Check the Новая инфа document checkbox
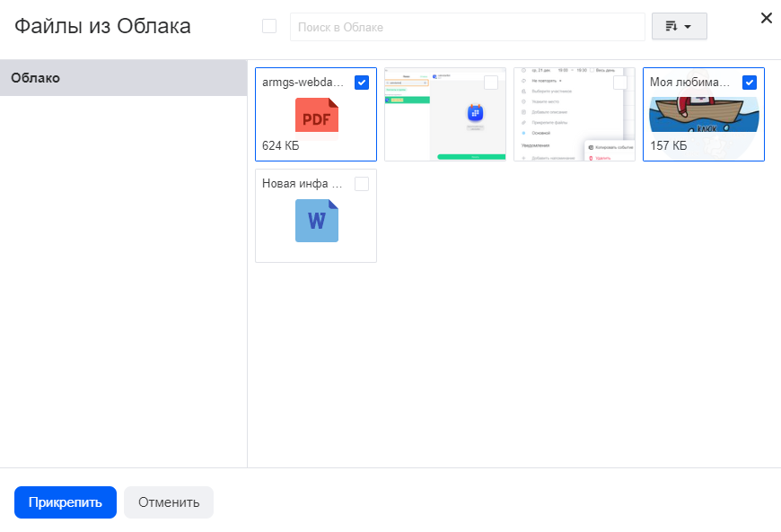 (362, 184)
